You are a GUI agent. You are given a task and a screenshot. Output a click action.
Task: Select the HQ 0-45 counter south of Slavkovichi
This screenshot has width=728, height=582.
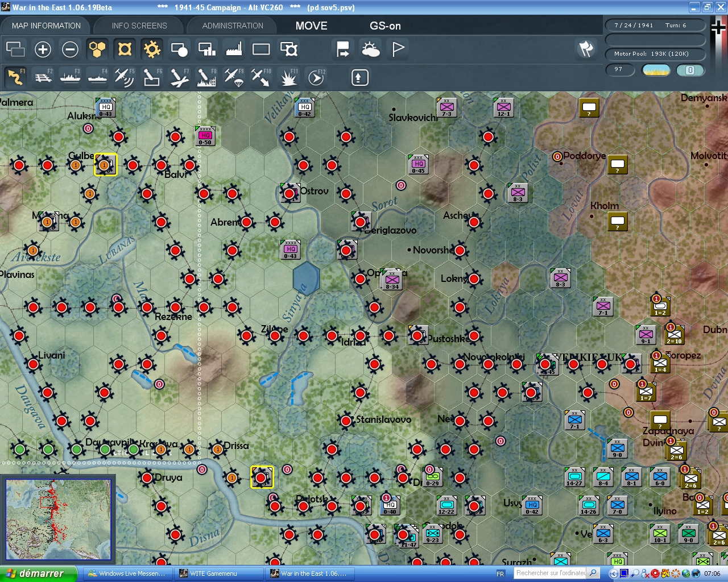coord(419,164)
